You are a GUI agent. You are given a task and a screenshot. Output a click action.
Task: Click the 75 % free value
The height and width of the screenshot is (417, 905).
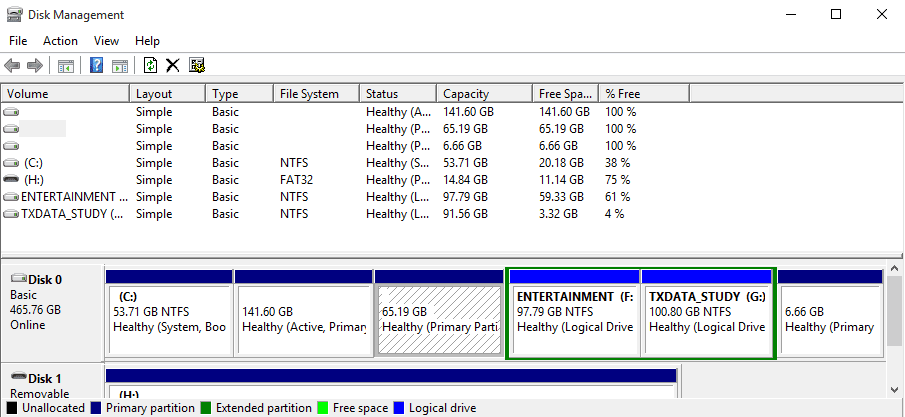[618, 180]
